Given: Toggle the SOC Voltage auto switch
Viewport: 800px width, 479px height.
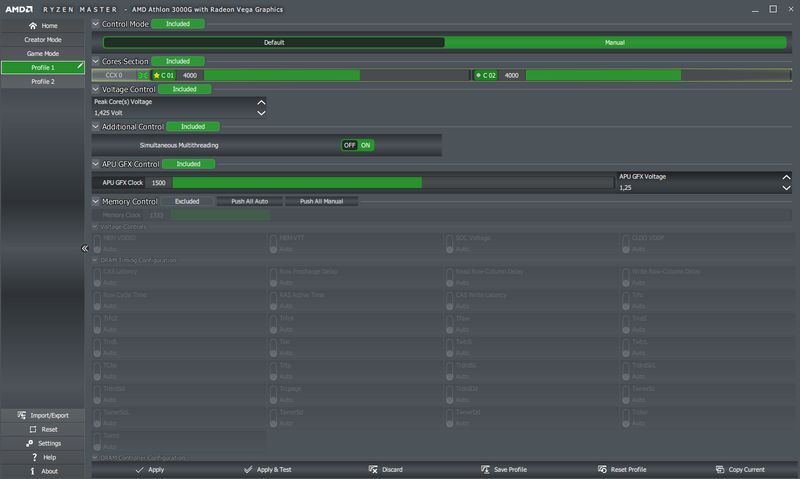Looking at the screenshot, I should (x=449, y=243).
